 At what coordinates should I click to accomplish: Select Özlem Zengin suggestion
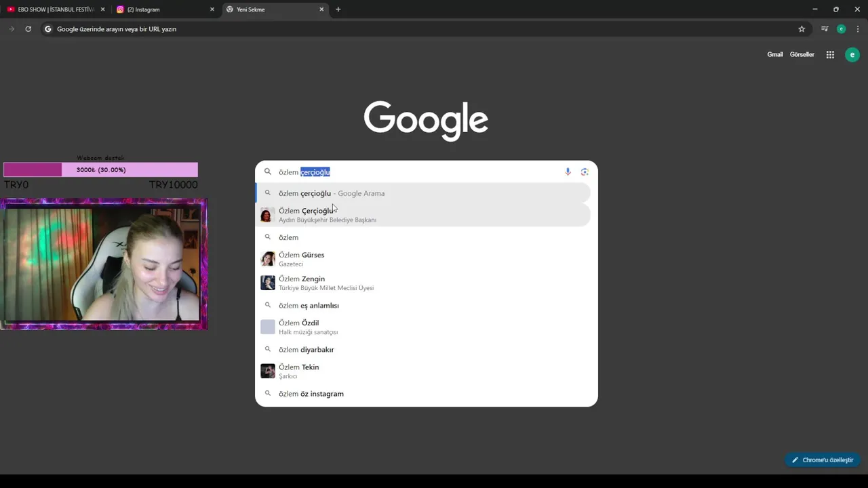[x=422, y=283]
